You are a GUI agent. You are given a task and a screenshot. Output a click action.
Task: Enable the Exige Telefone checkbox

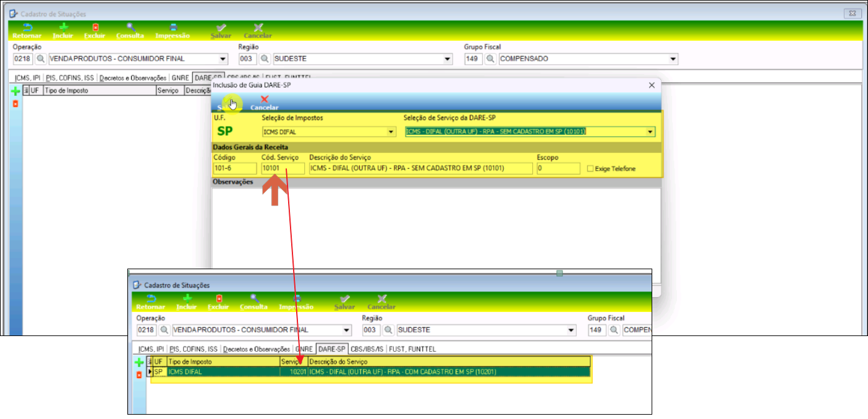click(590, 168)
